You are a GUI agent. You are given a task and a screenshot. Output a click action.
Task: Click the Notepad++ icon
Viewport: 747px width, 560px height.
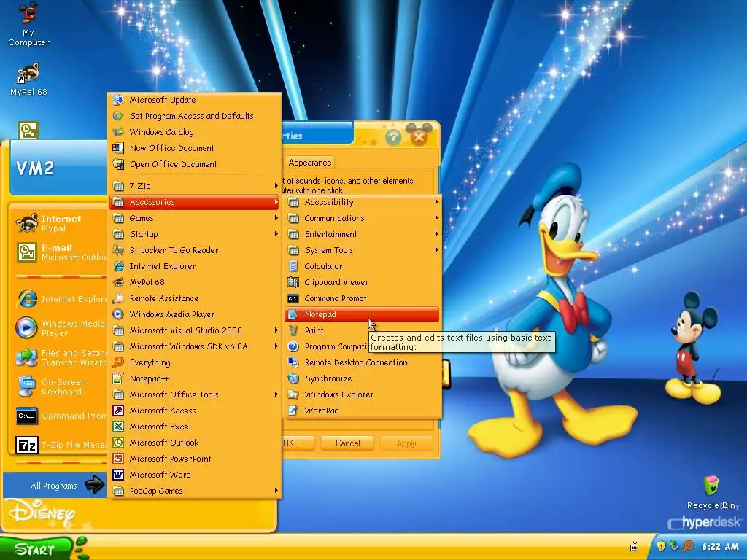tap(118, 378)
